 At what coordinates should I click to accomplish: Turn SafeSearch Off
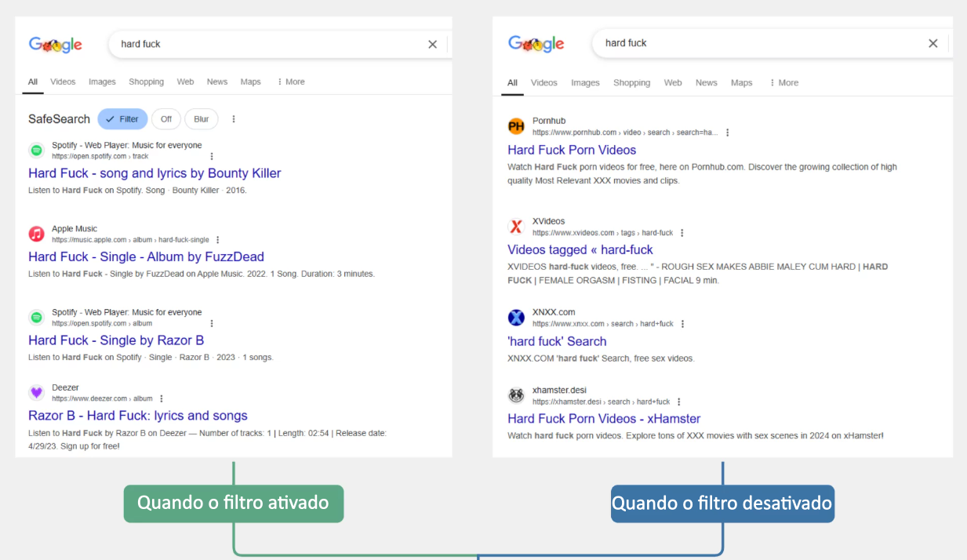(x=166, y=118)
